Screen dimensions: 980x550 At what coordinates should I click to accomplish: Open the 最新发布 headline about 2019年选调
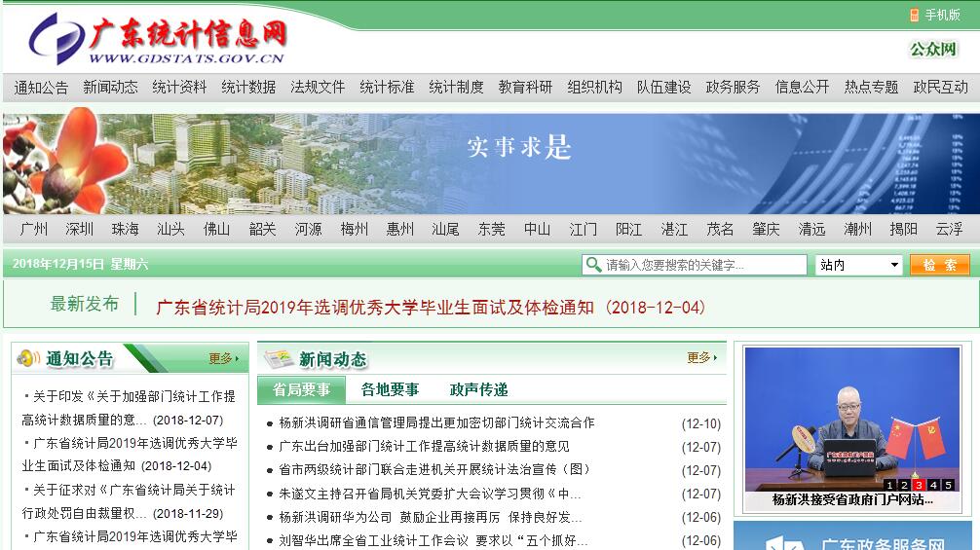pos(431,308)
